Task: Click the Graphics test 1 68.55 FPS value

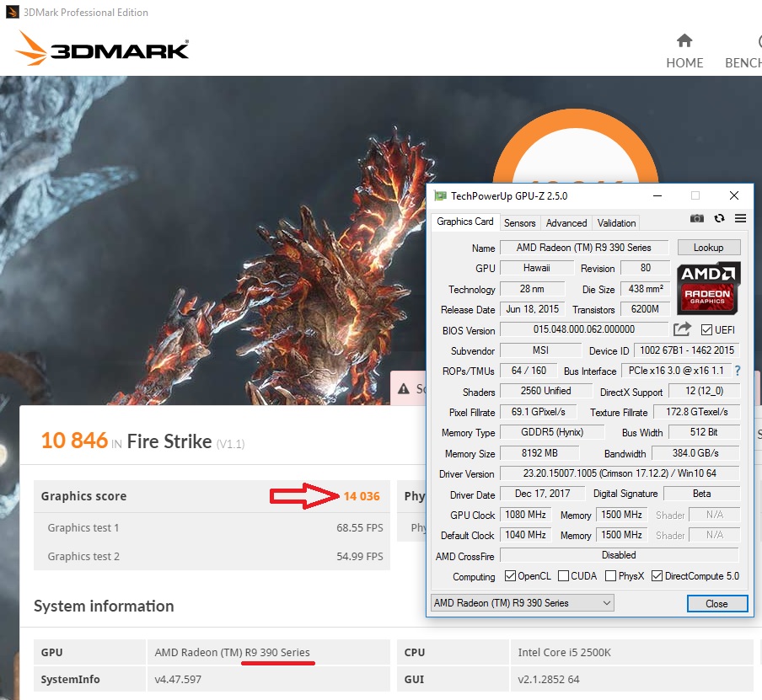Action: [360, 527]
